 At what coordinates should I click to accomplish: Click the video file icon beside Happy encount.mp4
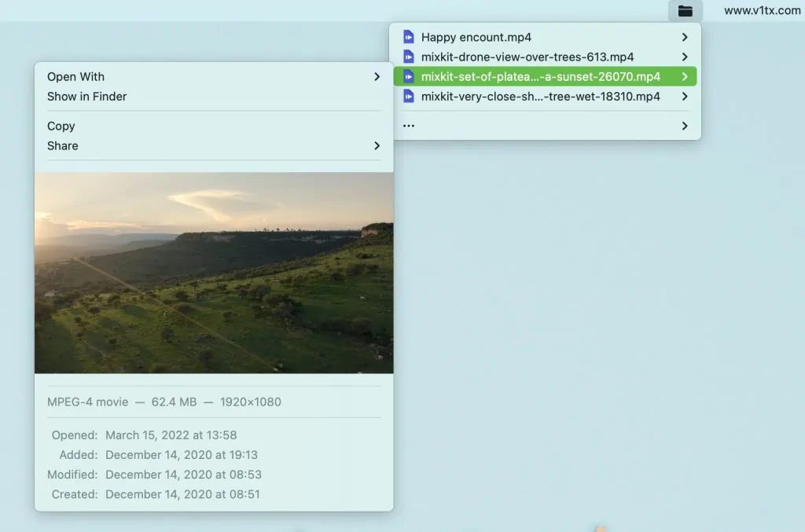click(409, 37)
